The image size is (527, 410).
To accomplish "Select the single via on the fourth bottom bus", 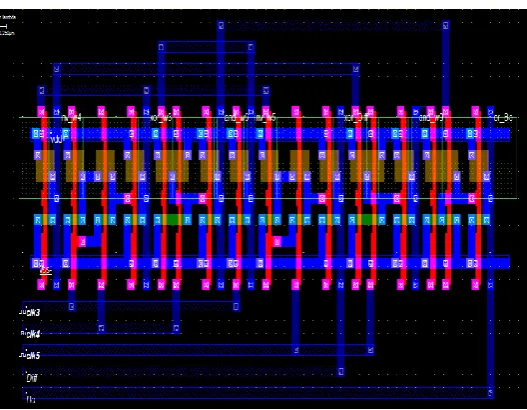I will point(341,371).
